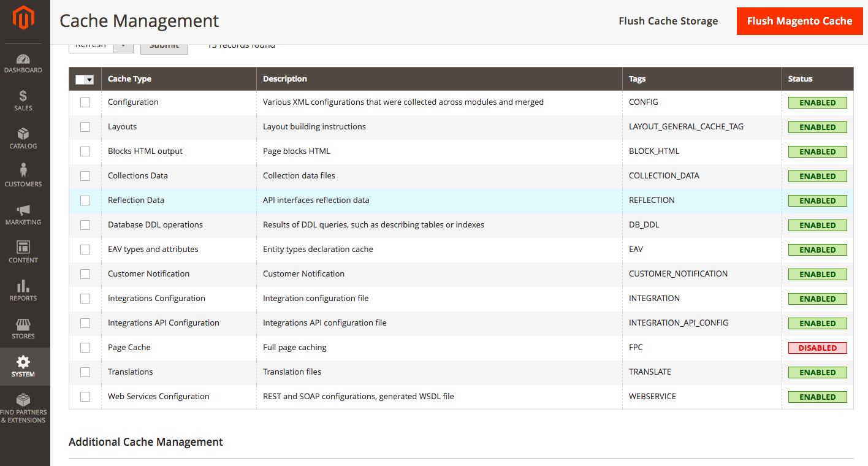Select the Integrations API Configuration checkbox
The height and width of the screenshot is (466, 868).
pos(85,323)
